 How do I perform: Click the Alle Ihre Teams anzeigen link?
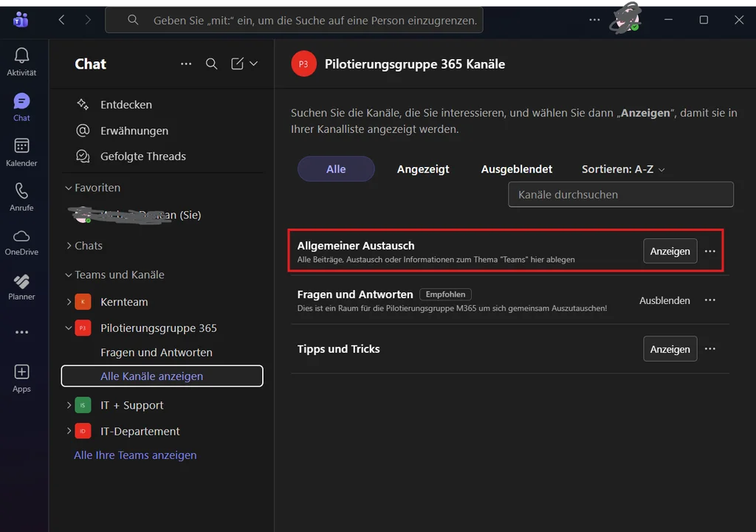(135, 455)
